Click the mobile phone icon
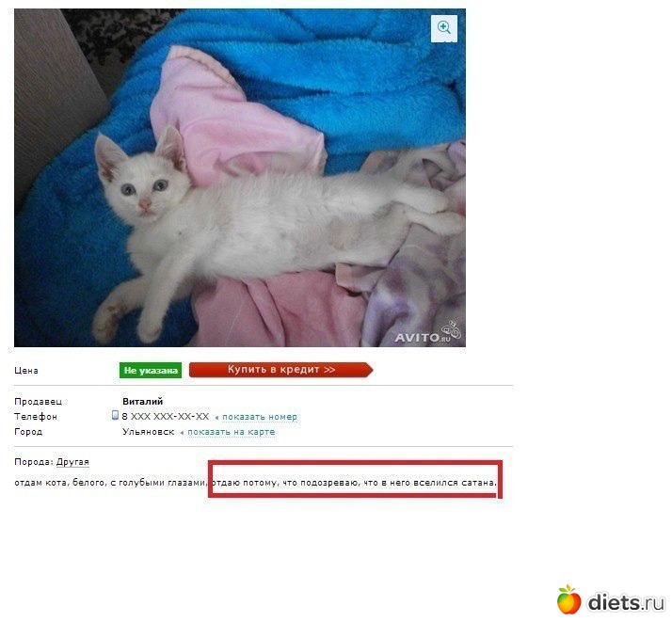Image resolution: width=672 pixels, height=622 pixels. 115,415
